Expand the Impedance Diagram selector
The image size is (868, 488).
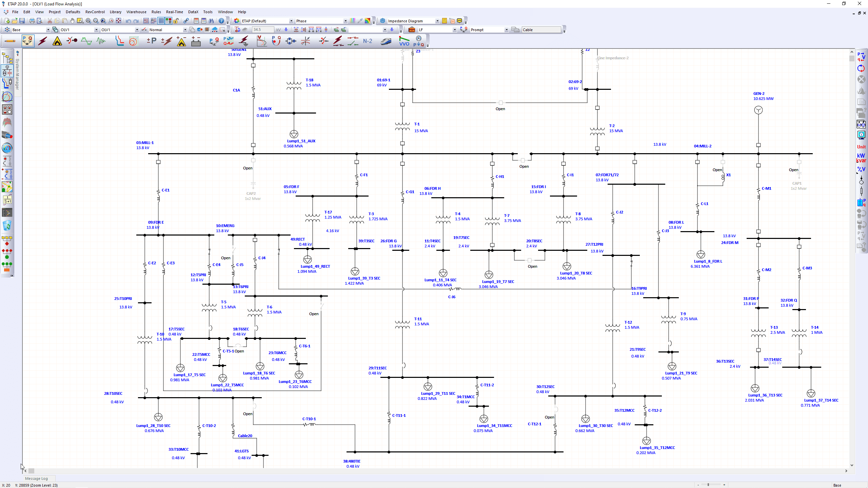tap(437, 21)
